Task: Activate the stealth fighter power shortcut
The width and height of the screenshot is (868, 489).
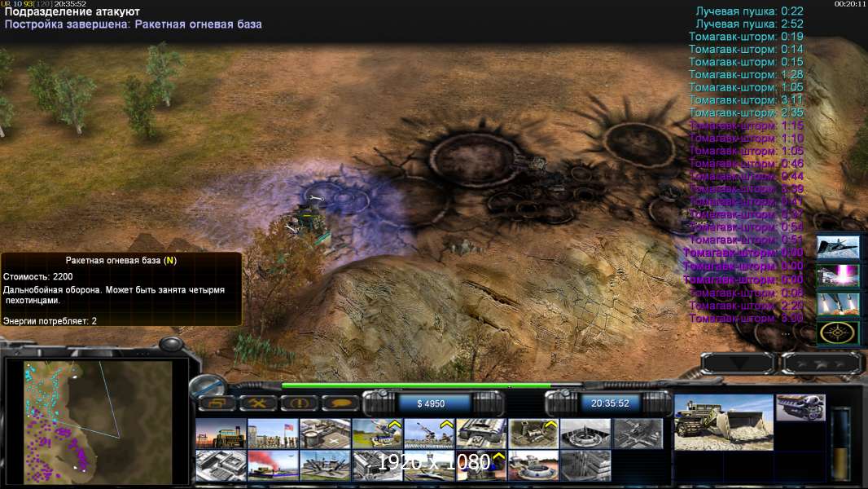Action: tap(838, 247)
